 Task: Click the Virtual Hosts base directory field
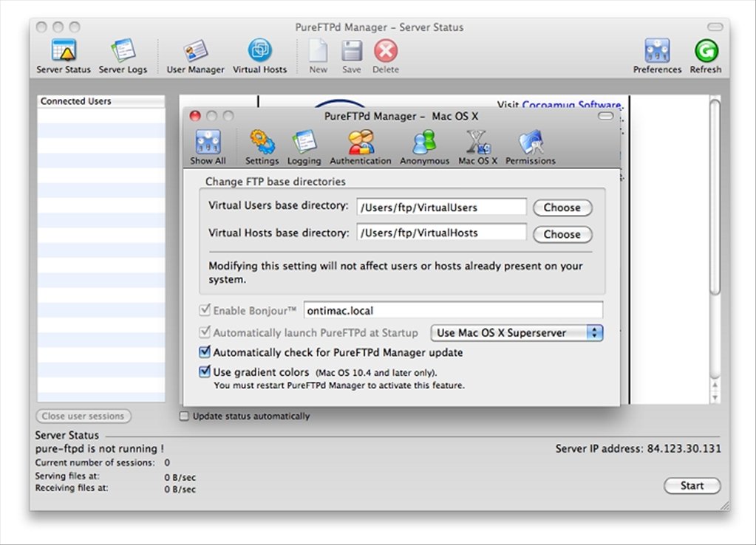coord(441,233)
